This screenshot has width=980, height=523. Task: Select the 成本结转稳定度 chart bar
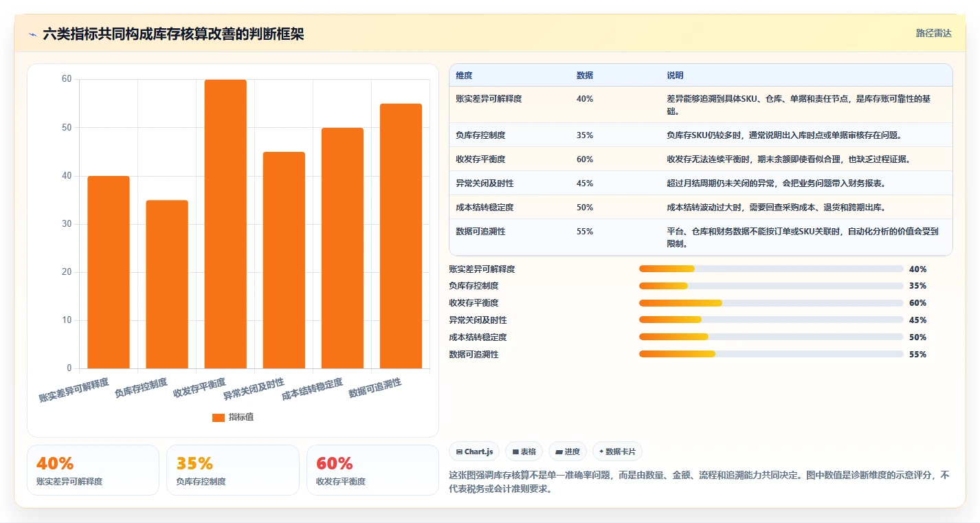(x=342, y=248)
